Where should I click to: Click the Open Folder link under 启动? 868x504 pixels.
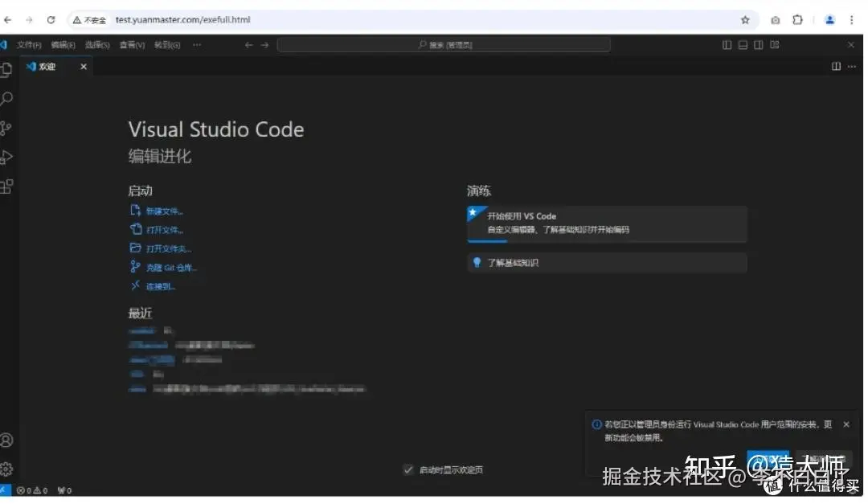[161, 248]
